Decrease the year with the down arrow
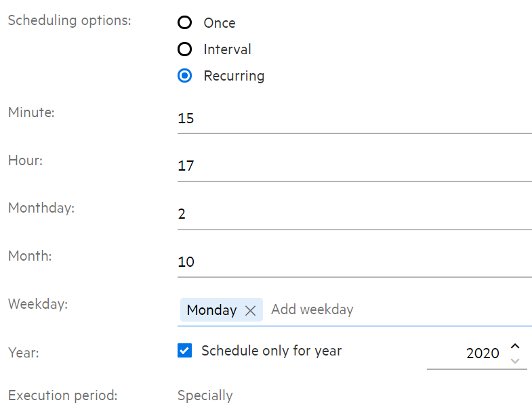532x411 pixels. (x=515, y=360)
